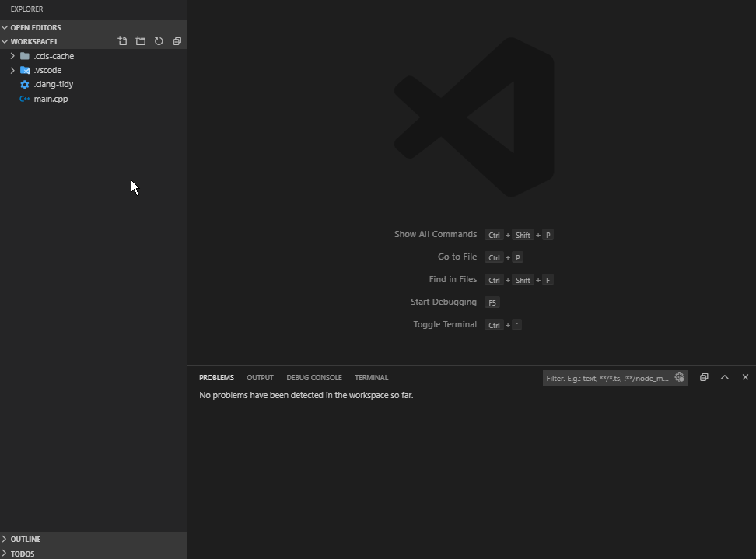Switch to the PROBLEMS tab

[x=216, y=377]
